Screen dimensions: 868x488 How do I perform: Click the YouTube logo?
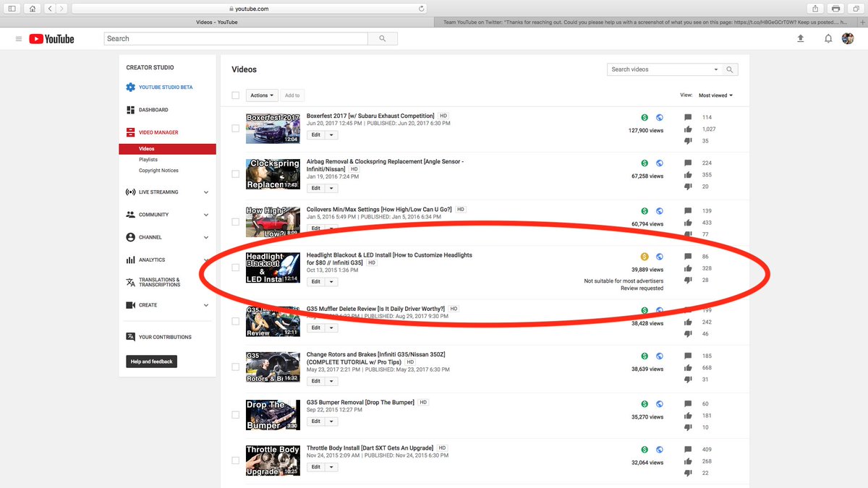tap(51, 39)
